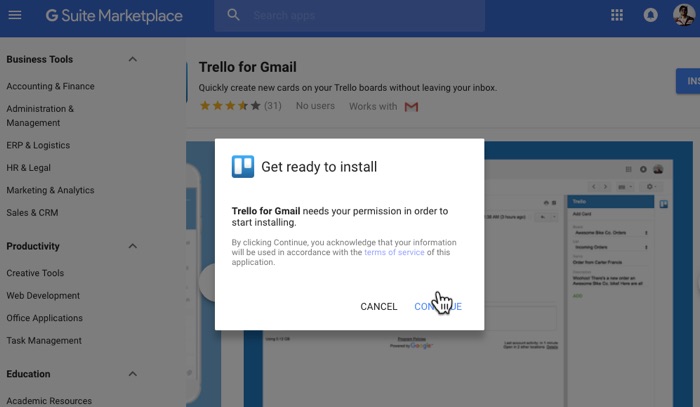Open the terms of service link

tap(394, 252)
